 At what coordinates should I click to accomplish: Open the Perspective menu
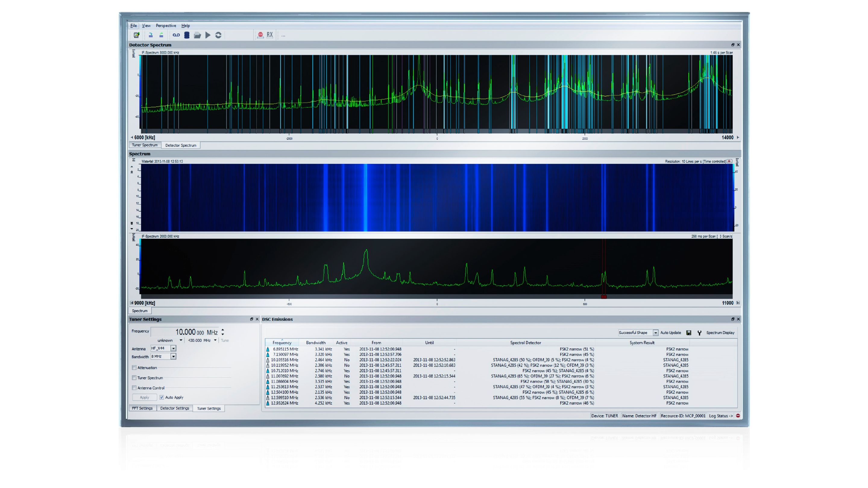pyautogui.click(x=166, y=25)
